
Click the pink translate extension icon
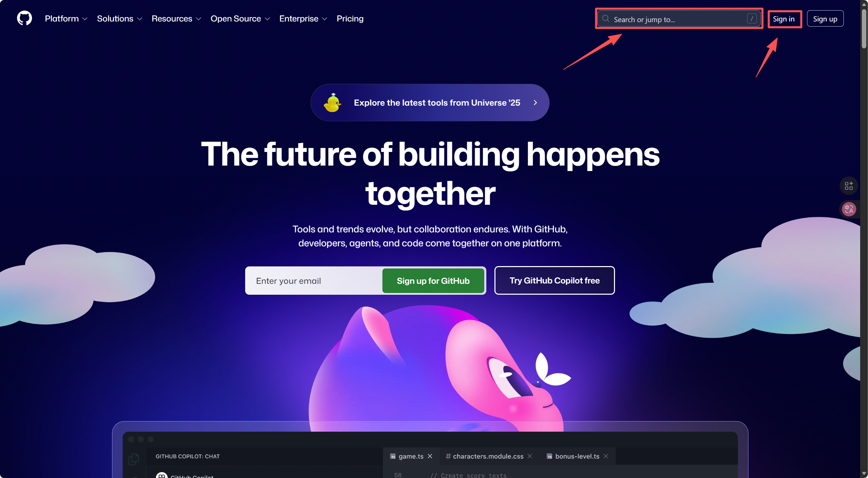(x=849, y=209)
